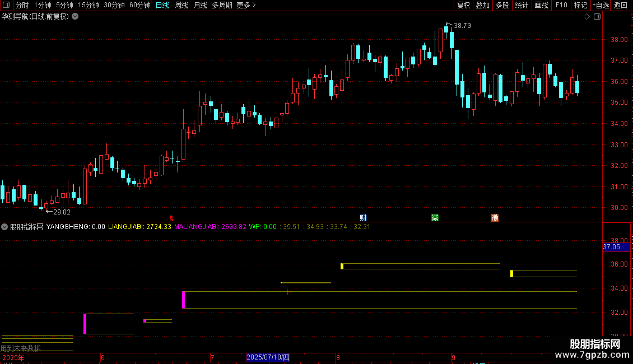
Task: Open 多周期 multi-period view
Action: coord(222,5)
